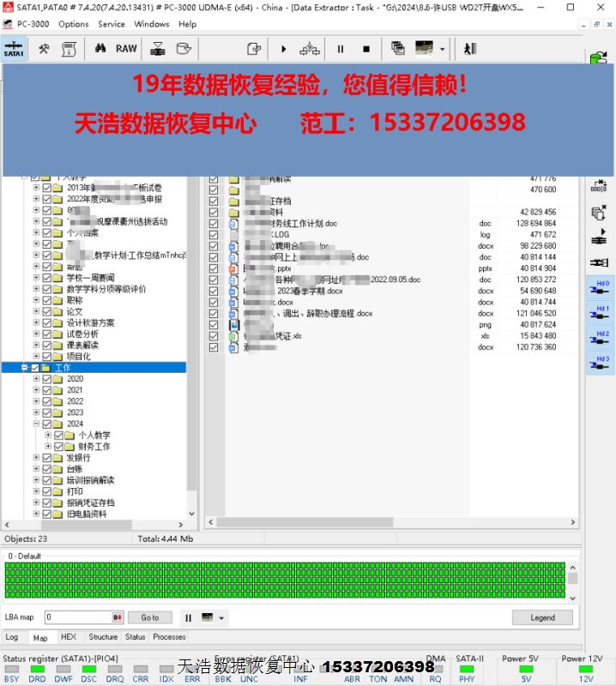Uncheck the 论文 folder checkbox
Viewport: 616px width, 686px height.
pyautogui.click(x=47, y=312)
